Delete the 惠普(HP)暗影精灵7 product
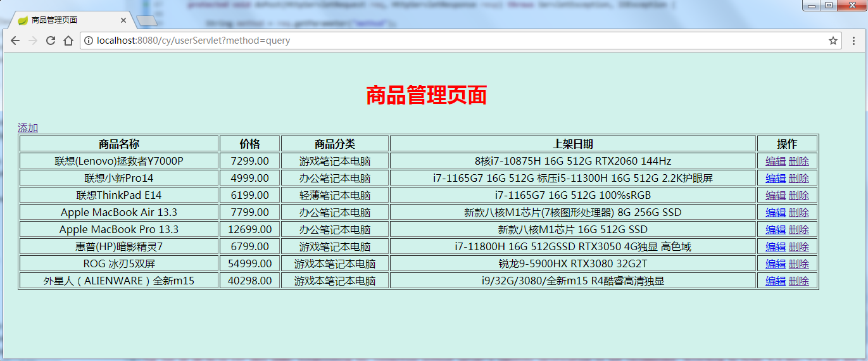 (x=799, y=246)
